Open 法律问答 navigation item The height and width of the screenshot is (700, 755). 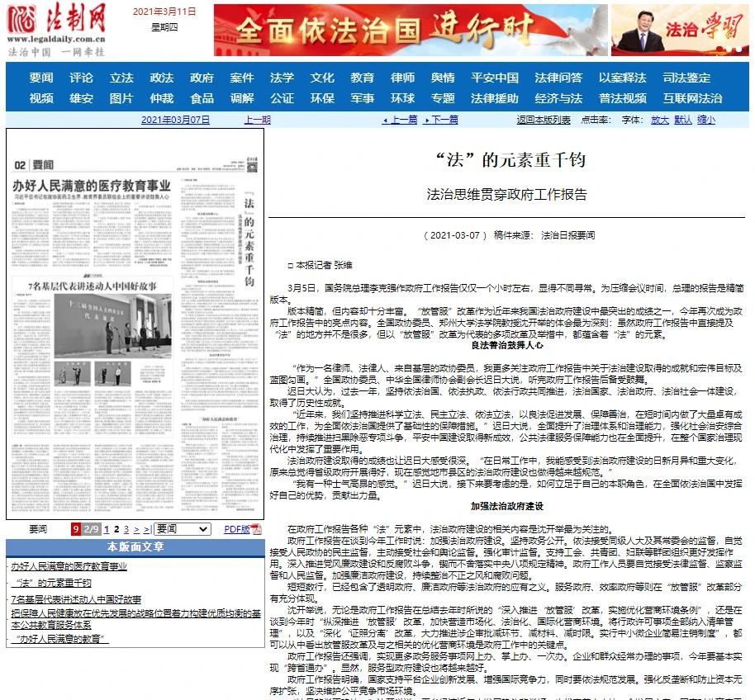point(558,78)
